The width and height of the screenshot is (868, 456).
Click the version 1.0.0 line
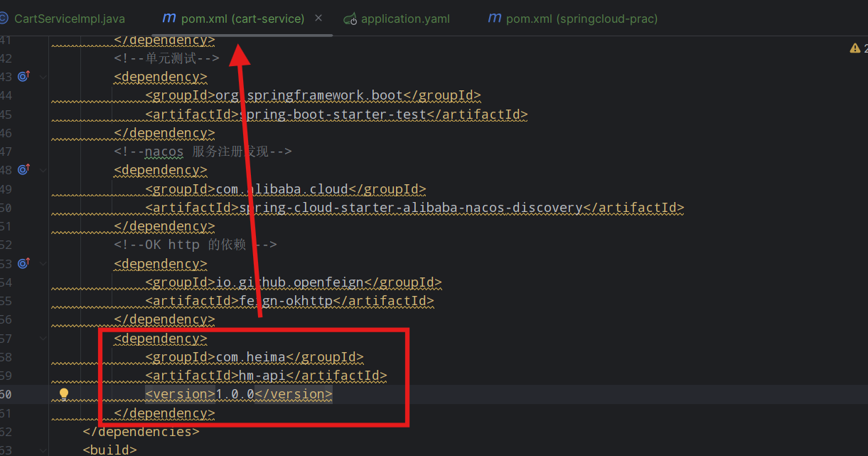tap(239, 394)
